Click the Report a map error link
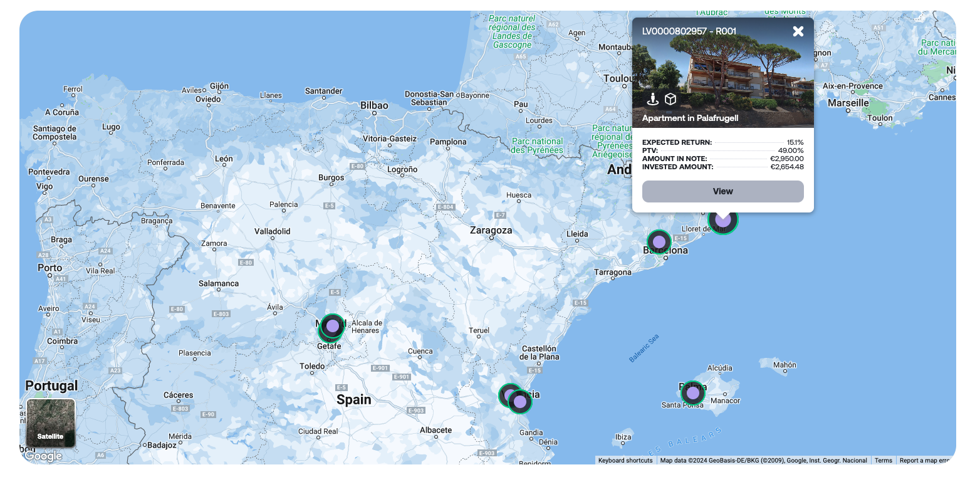 pyautogui.click(x=925, y=461)
